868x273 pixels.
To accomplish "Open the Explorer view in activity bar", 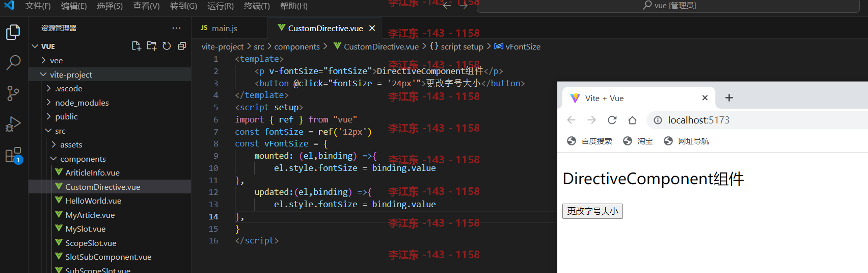I will click(13, 32).
